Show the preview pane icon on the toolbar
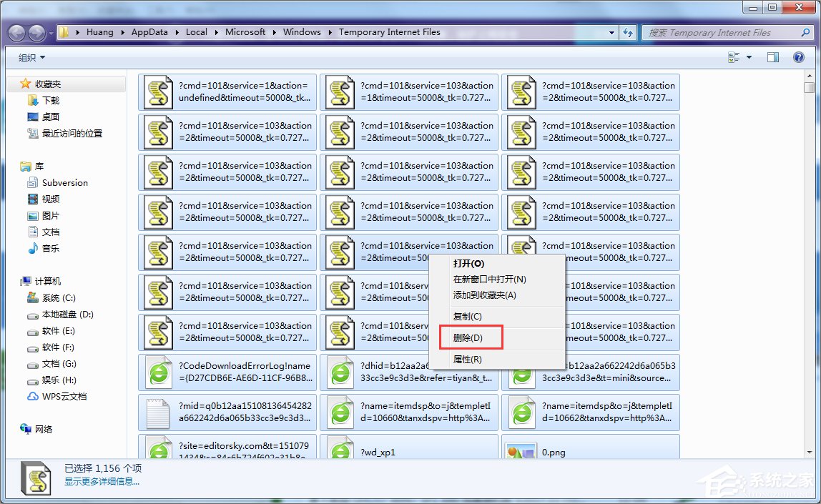821x504 pixels. pos(773,57)
